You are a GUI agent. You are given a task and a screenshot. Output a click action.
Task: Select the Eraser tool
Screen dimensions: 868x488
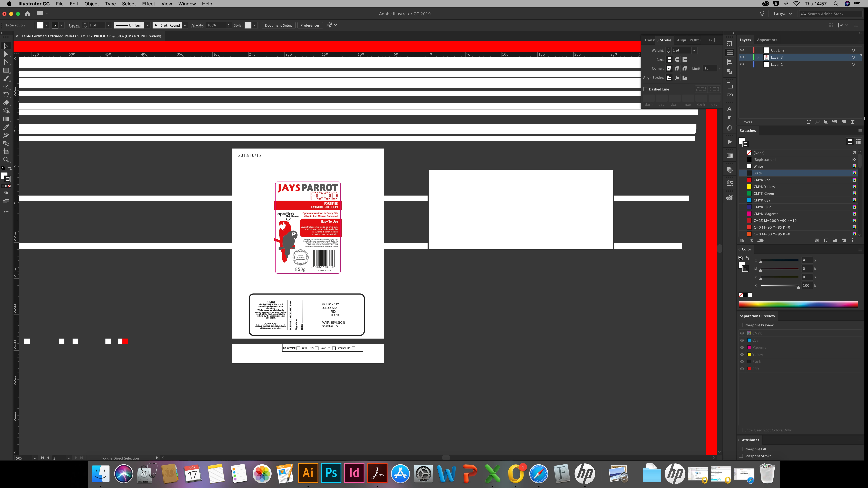(6, 103)
